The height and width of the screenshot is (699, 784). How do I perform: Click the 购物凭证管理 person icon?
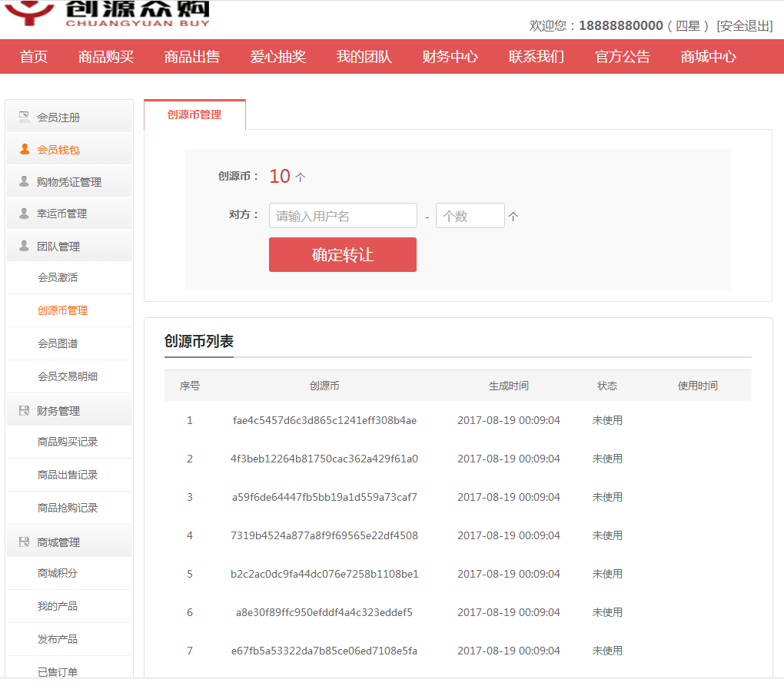coord(25,182)
